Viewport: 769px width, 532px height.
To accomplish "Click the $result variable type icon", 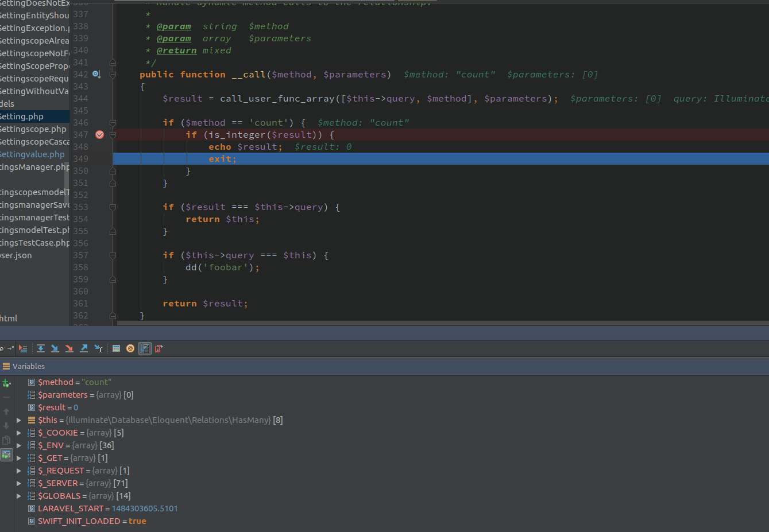I will [x=32, y=407].
